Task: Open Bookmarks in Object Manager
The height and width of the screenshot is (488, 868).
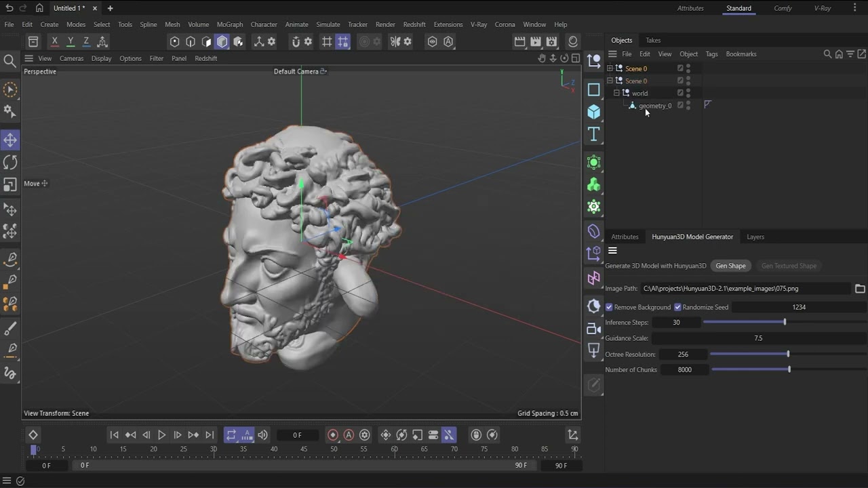Action: tap(741, 54)
